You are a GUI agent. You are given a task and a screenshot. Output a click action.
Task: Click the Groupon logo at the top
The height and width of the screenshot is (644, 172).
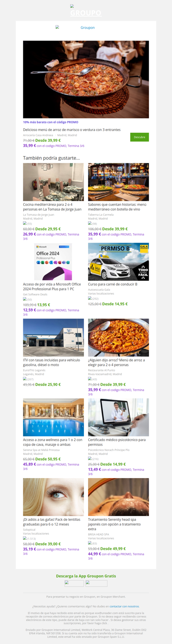point(86,11)
